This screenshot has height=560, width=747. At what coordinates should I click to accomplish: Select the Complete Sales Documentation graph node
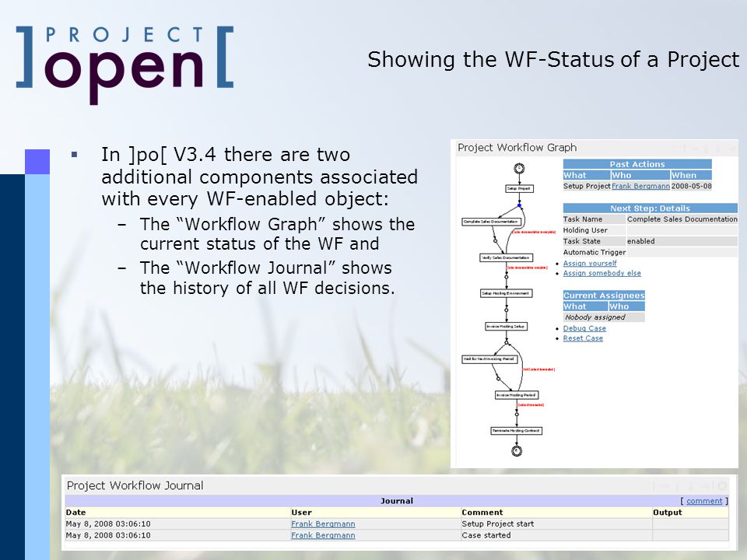coord(491,222)
